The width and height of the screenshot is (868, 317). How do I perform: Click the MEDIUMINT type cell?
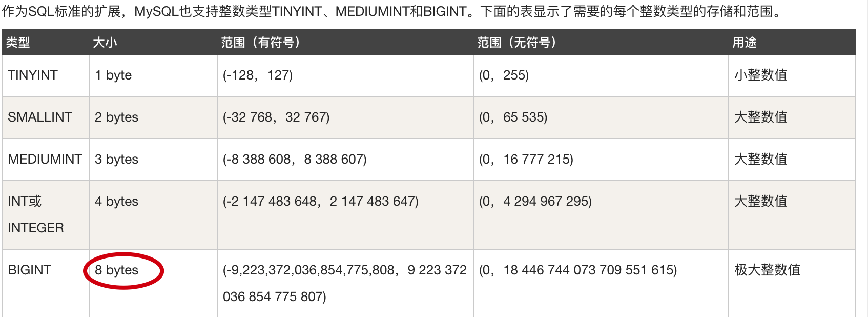(x=45, y=160)
